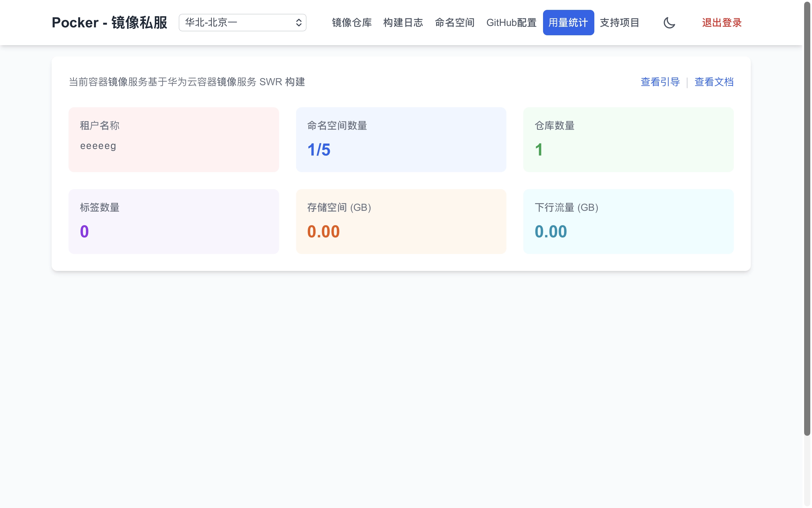Viewport: 812px width, 508px height.
Task: Open the 查看文档 link
Action: [715, 82]
